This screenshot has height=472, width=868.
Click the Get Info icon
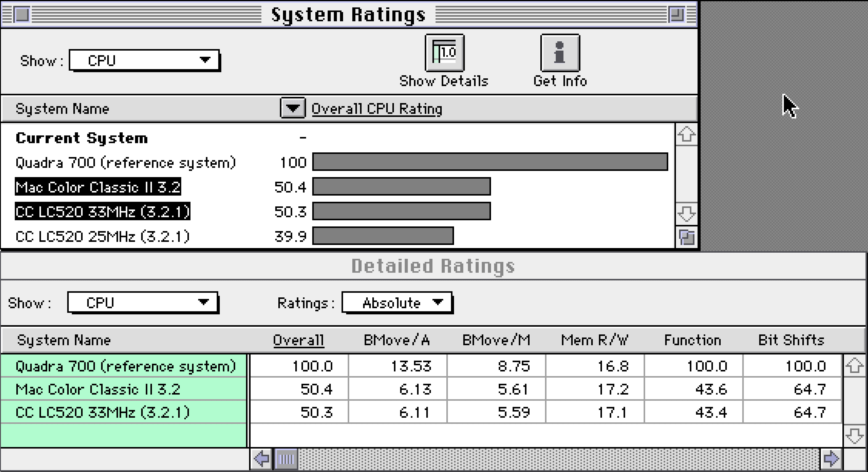[560, 53]
